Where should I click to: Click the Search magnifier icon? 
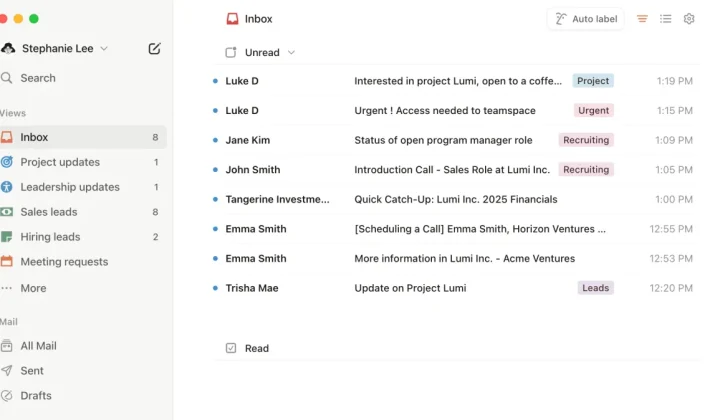coord(6,78)
